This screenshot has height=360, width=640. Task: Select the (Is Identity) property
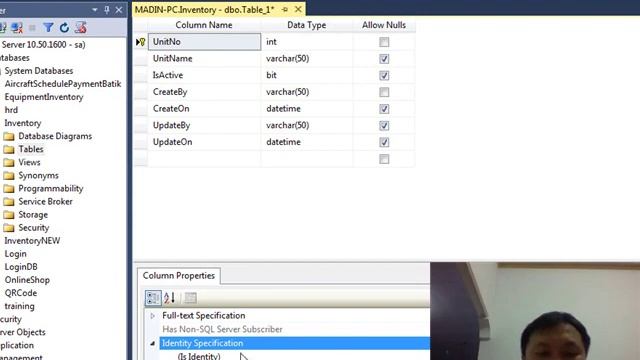(x=199, y=356)
